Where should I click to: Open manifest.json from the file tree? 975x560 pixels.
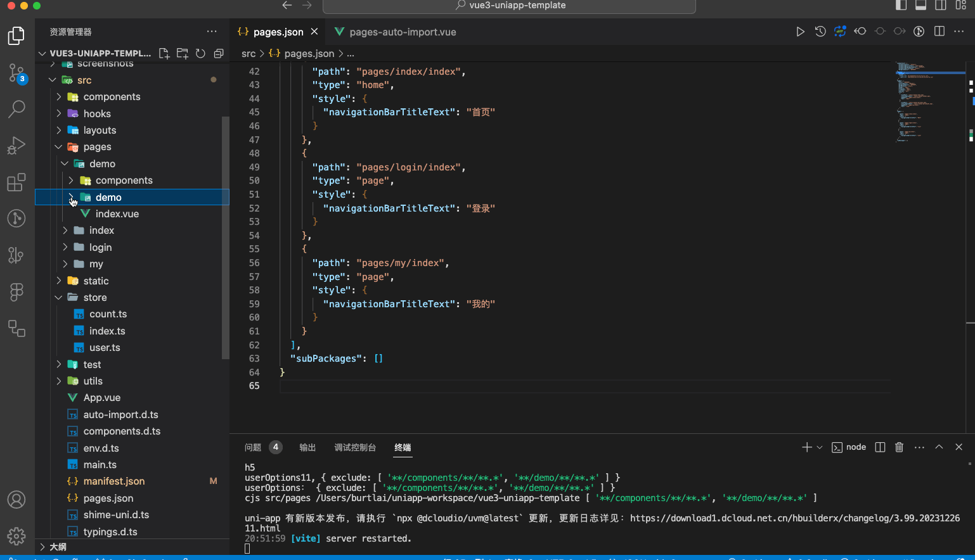click(x=114, y=481)
